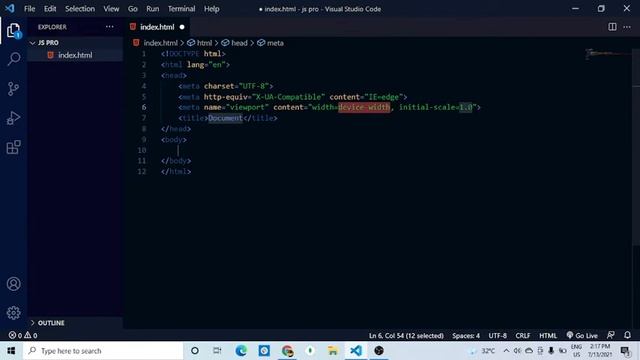Open Task View on taskbar
The height and width of the screenshot is (360, 640).
click(217, 351)
